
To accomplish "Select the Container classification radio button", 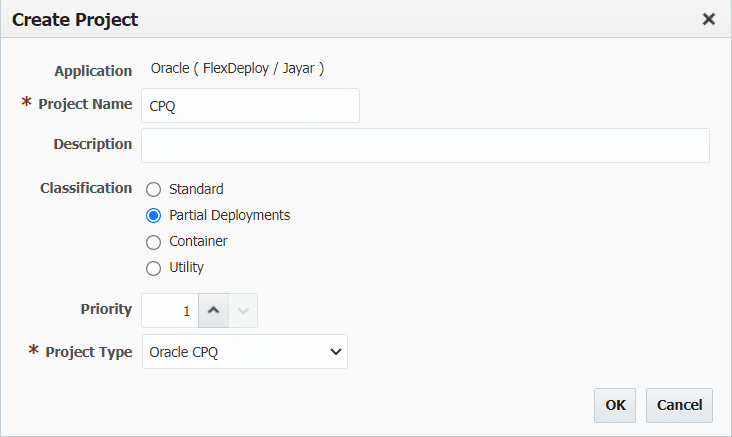I will pyautogui.click(x=154, y=242).
